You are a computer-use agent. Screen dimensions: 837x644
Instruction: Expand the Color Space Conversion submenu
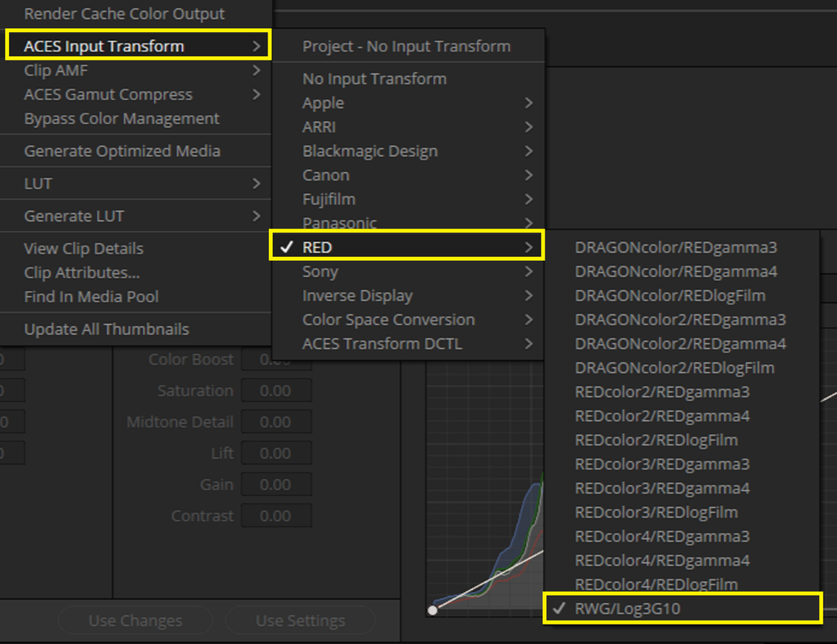click(x=408, y=320)
